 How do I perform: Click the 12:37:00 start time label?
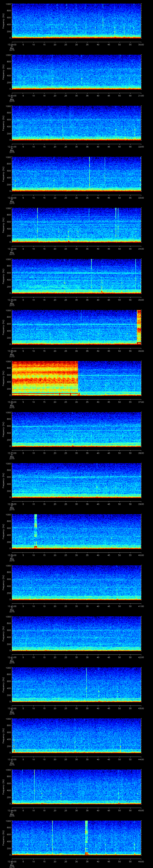click(x=12, y=453)
